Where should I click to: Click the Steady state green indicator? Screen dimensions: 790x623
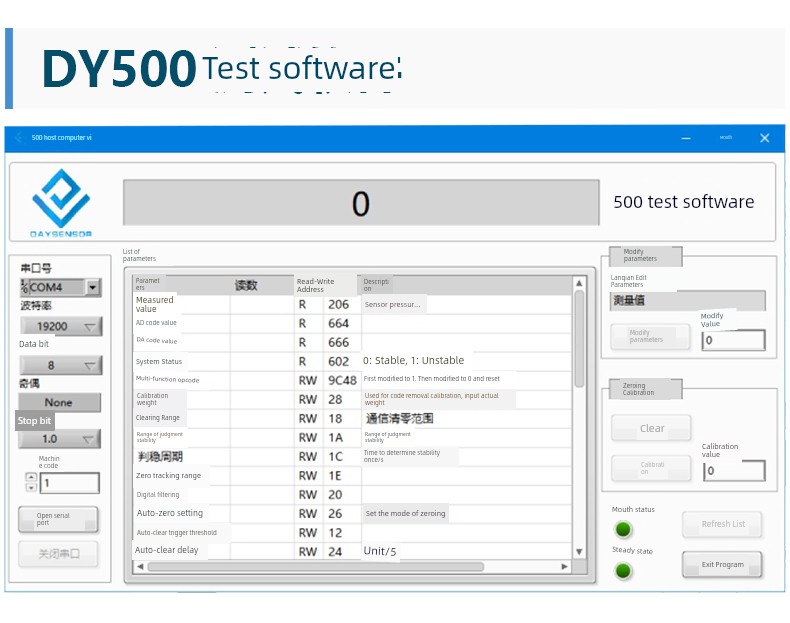623,571
